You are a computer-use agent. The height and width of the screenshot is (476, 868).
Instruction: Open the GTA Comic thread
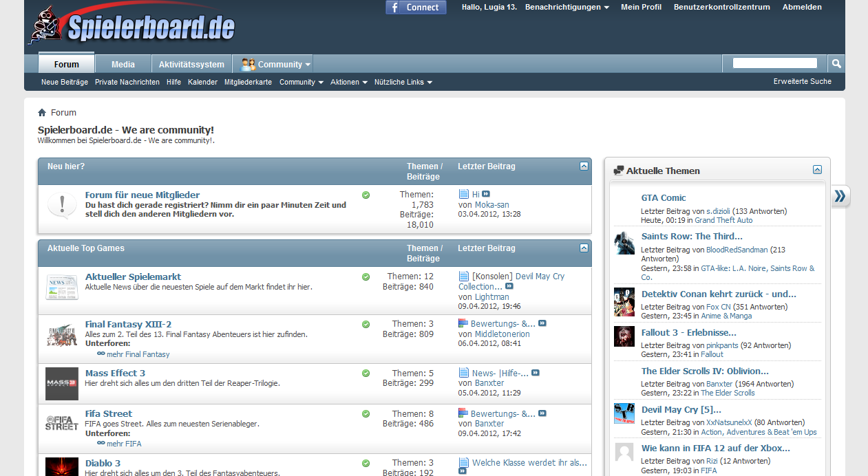click(x=664, y=197)
